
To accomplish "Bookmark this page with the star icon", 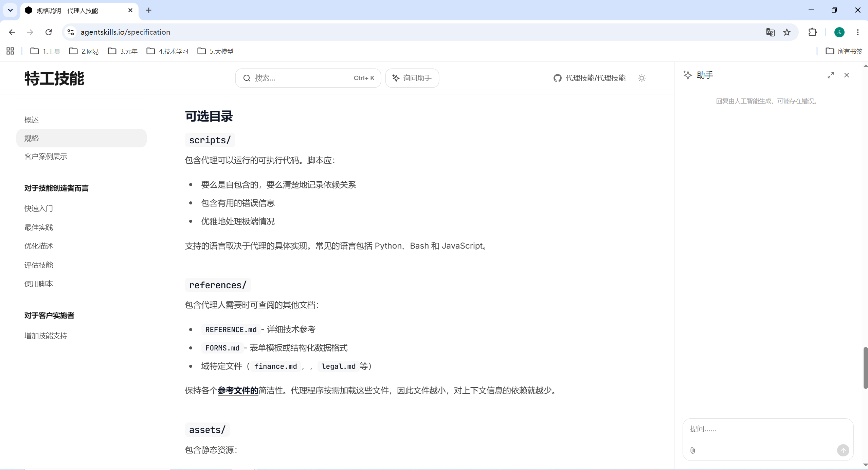I will [787, 32].
